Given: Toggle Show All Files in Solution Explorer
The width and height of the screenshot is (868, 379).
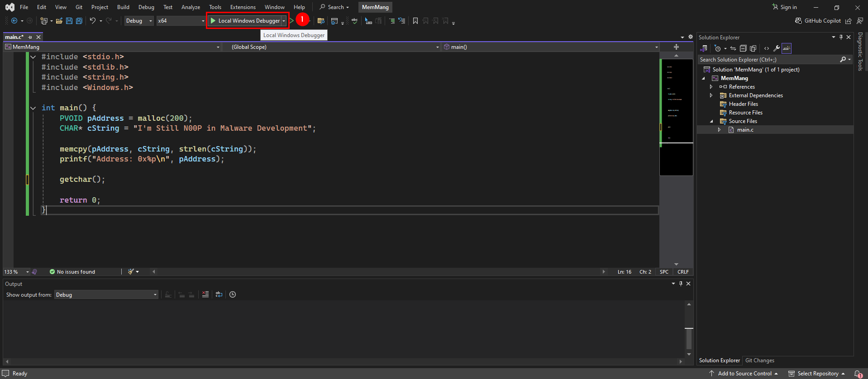Looking at the screenshot, I should point(753,48).
